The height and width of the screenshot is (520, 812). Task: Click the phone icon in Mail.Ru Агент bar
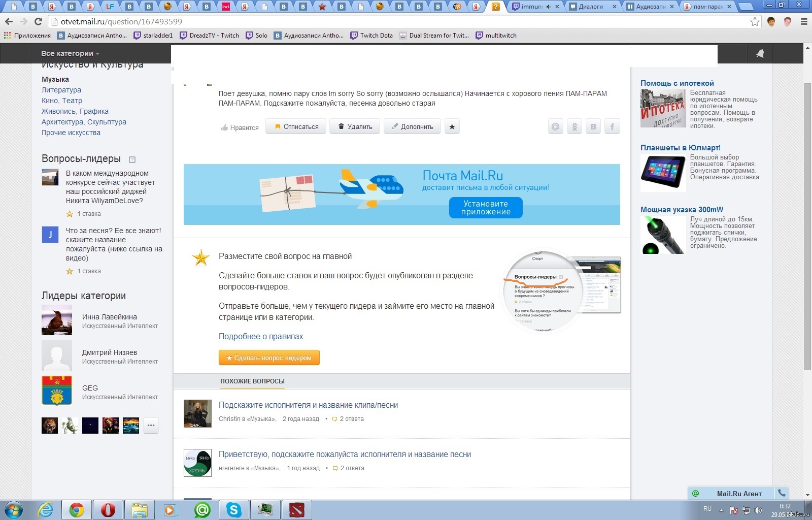click(782, 493)
